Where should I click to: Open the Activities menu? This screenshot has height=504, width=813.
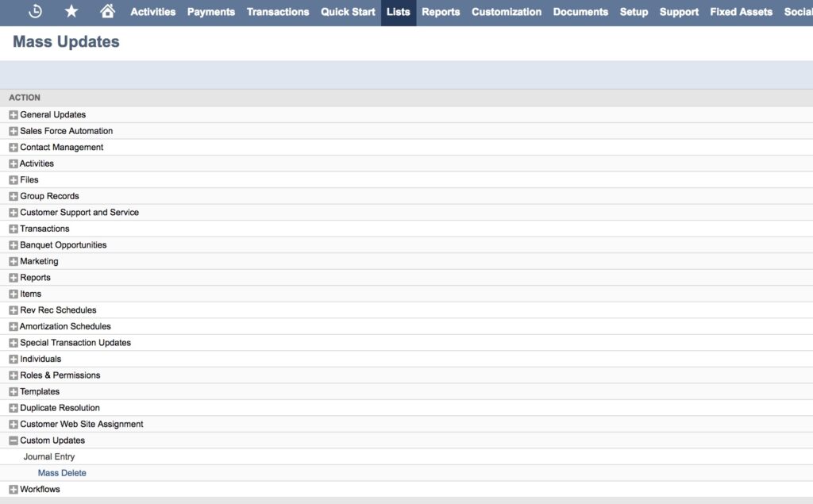pos(153,12)
